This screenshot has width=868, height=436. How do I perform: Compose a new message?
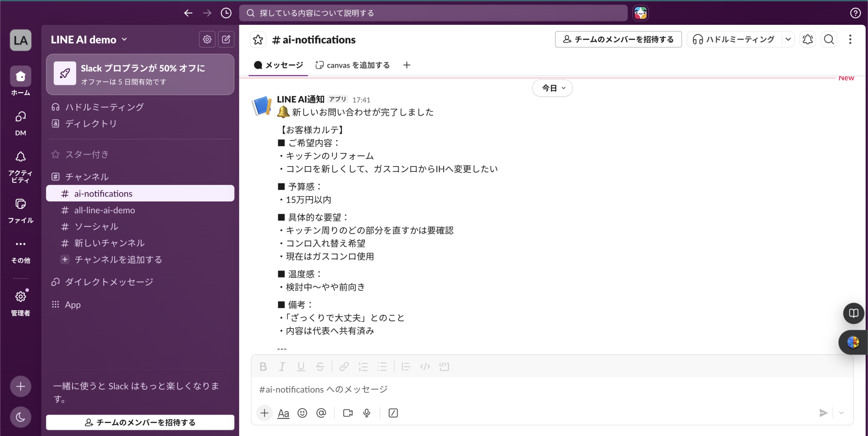pos(226,39)
